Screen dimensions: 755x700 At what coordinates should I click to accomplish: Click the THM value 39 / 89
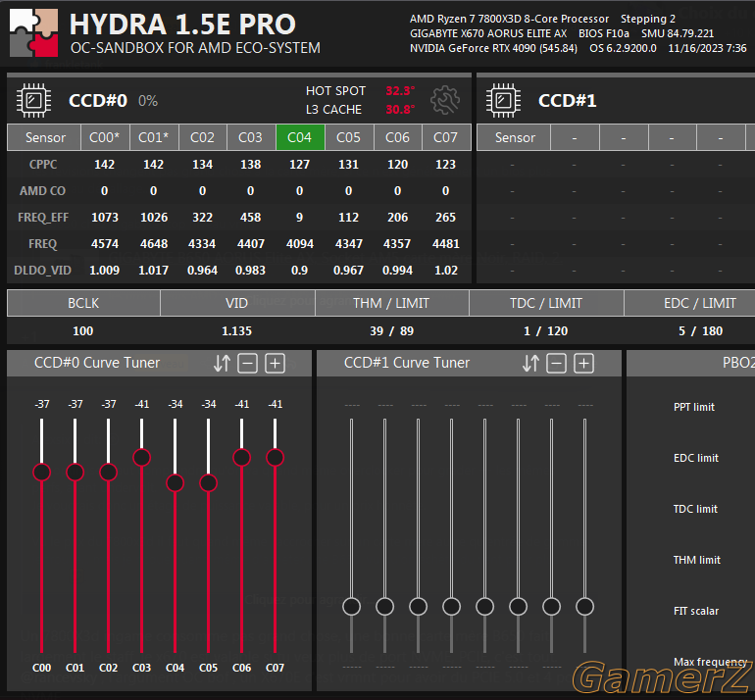click(391, 330)
